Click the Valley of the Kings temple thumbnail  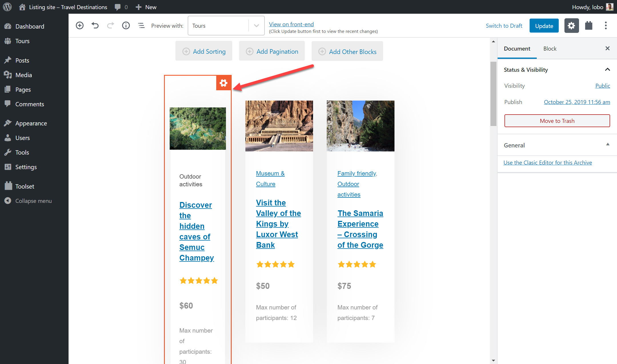pos(279,126)
